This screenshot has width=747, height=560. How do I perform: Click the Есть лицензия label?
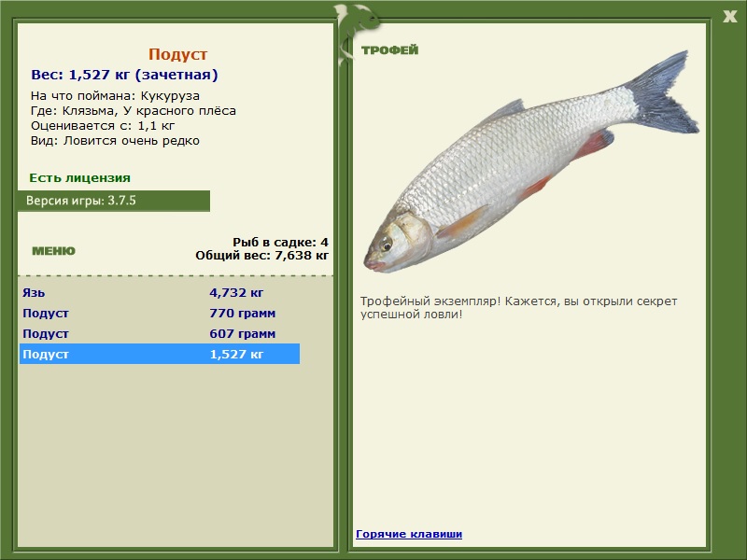pos(80,178)
